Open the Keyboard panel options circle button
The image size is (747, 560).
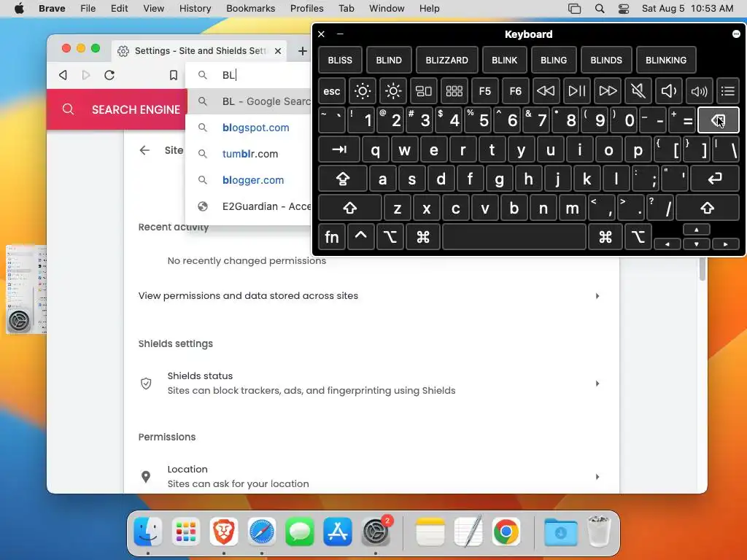(x=736, y=34)
